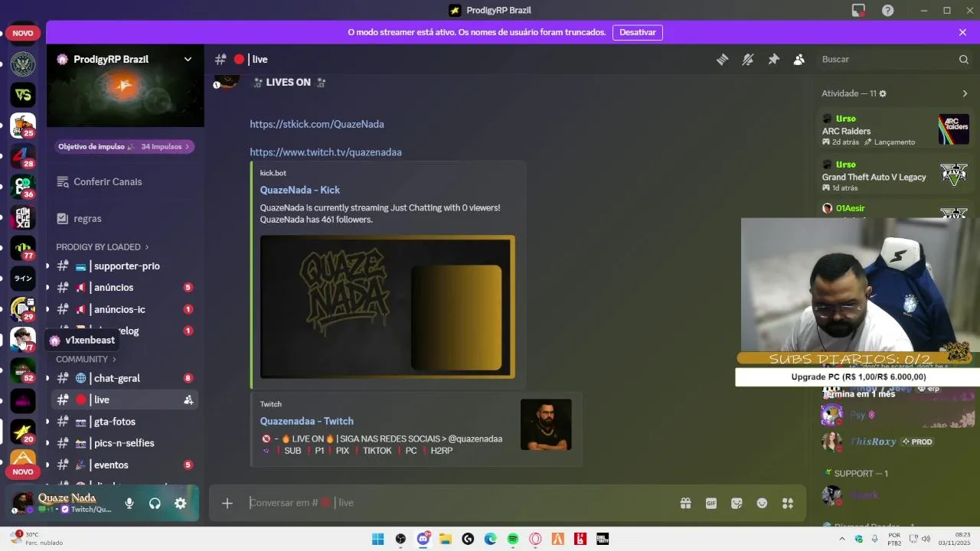980x551 pixels.
Task: Open user settings gear
Action: pos(180,503)
